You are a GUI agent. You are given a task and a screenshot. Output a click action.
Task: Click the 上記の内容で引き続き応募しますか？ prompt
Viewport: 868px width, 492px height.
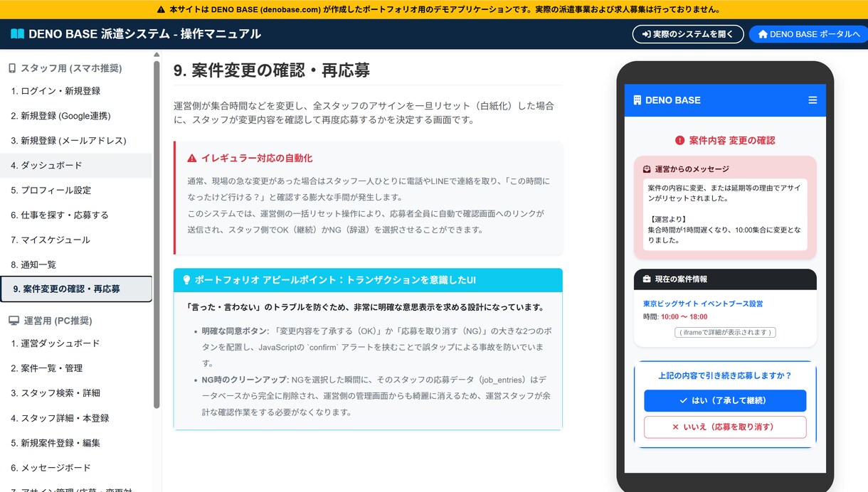coord(725,375)
